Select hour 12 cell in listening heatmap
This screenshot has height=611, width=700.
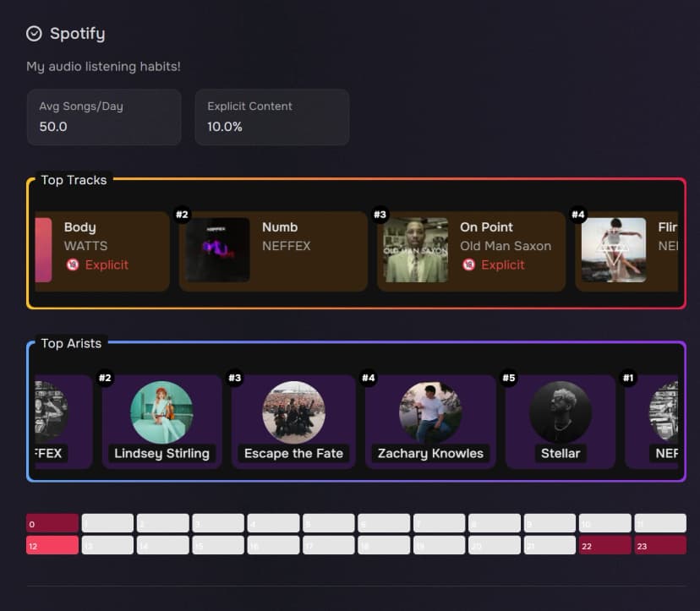pos(52,545)
